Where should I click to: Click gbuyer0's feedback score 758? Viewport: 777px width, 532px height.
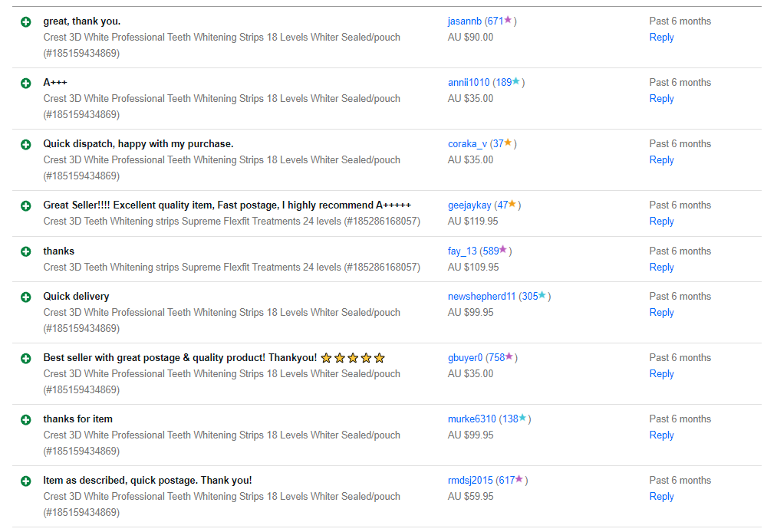coord(497,358)
